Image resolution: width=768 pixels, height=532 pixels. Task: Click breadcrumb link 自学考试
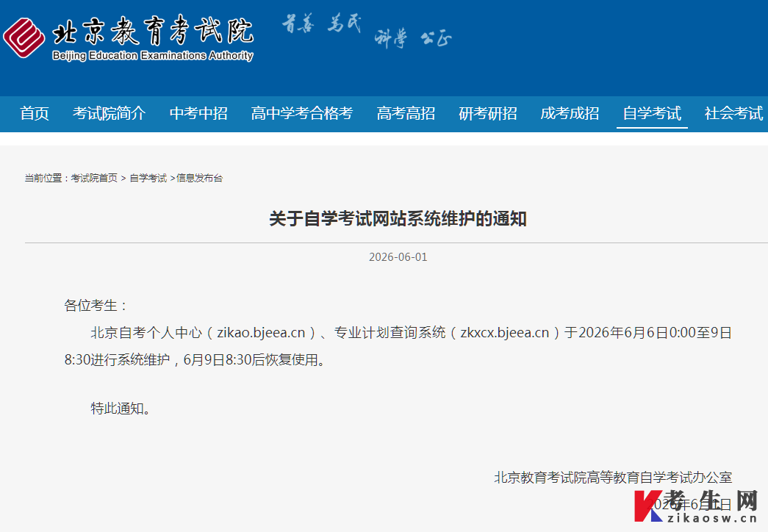tap(148, 178)
